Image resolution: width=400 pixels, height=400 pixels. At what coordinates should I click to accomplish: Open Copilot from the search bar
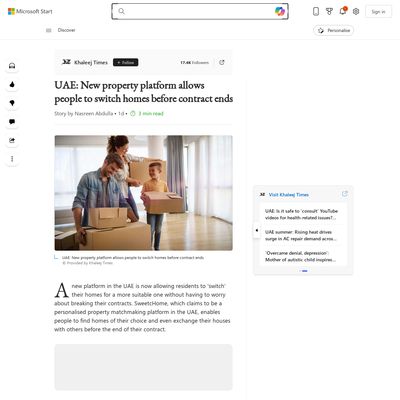click(x=280, y=11)
